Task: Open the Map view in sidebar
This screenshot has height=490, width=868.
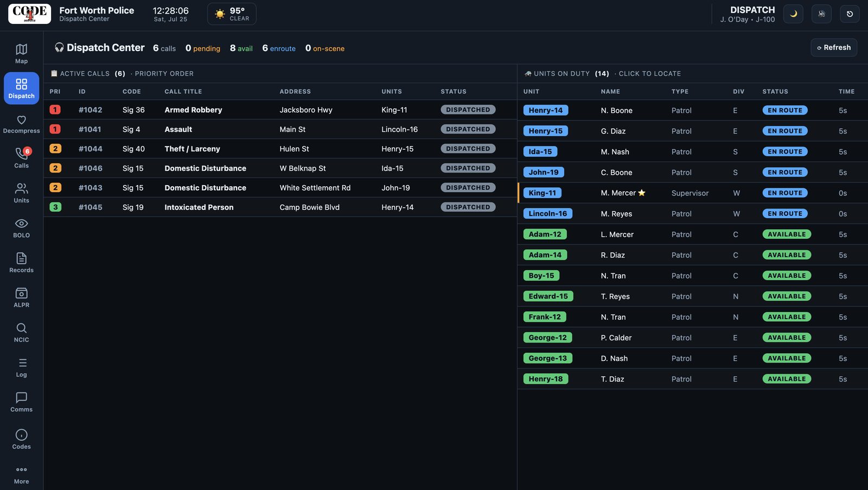Action: (x=21, y=54)
